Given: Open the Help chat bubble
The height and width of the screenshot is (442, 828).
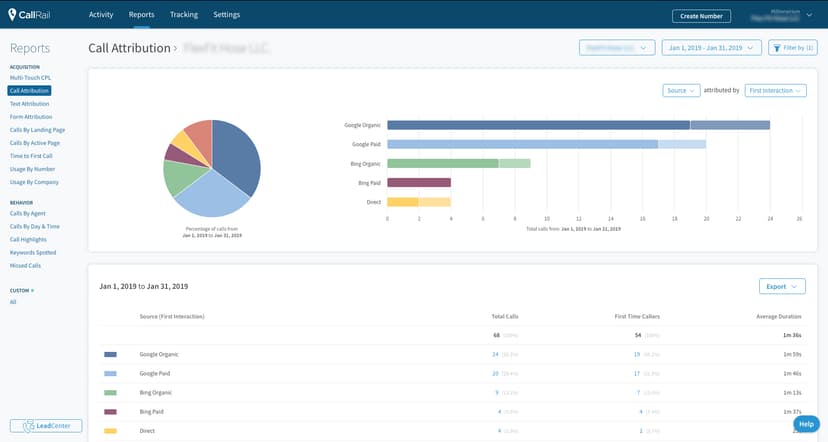Looking at the screenshot, I should [806, 424].
